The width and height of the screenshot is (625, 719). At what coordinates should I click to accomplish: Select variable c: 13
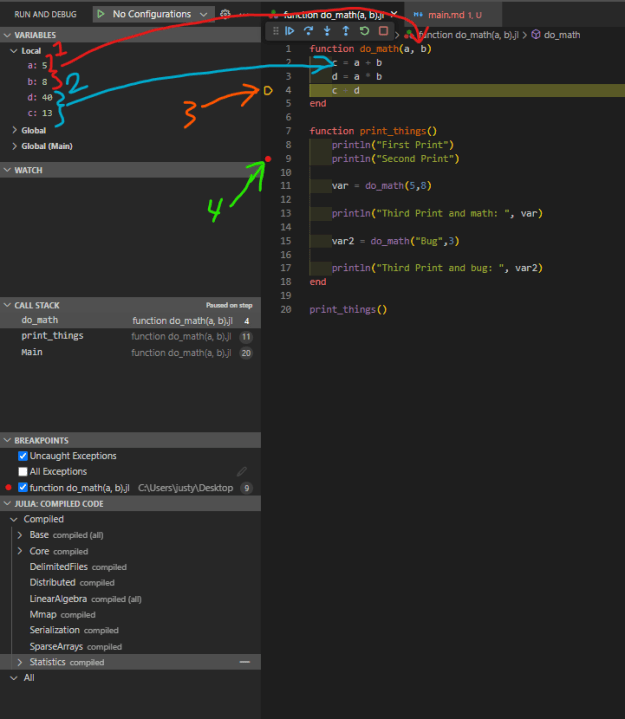(40, 113)
